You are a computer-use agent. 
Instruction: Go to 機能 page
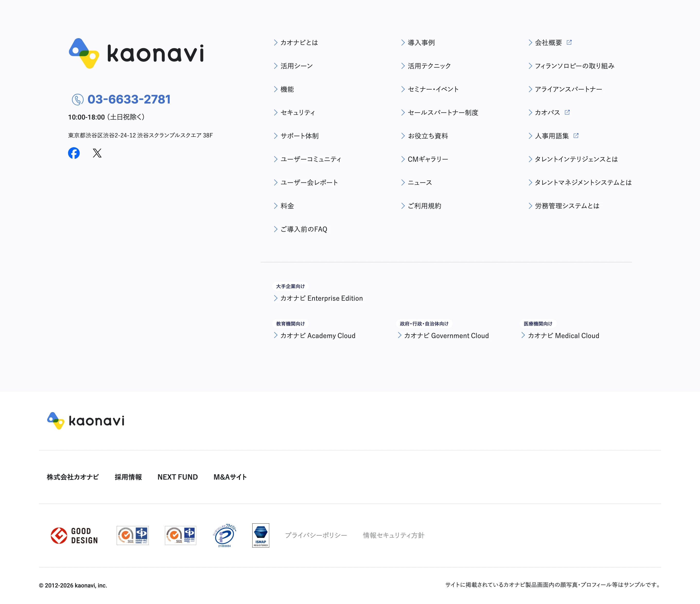287,89
